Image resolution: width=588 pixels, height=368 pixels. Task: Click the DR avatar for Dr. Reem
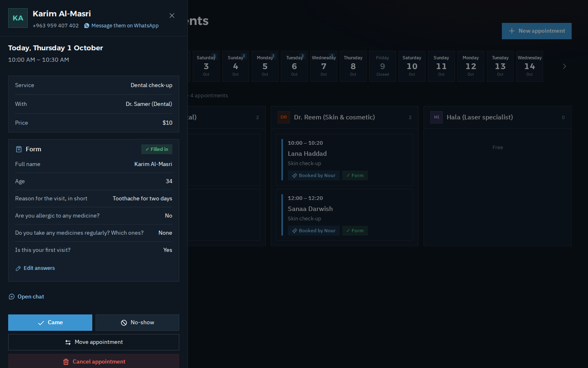pyautogui.click(x=284, y=117)
